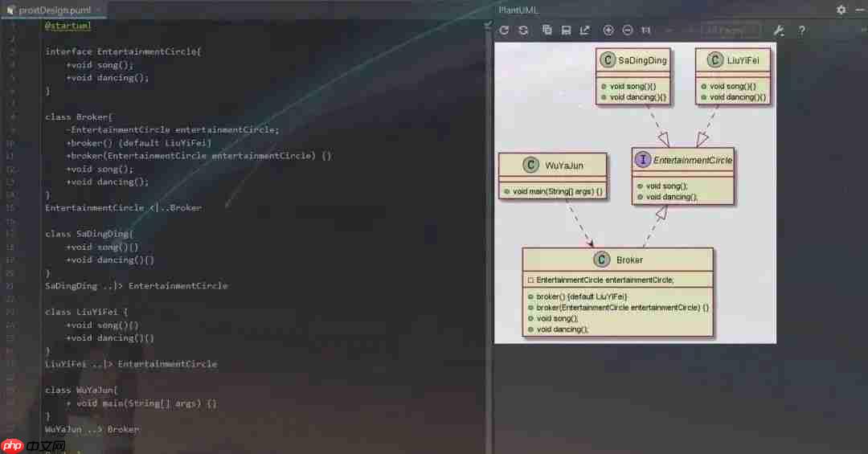Image resolution: width=868 pixels, height=454 pixels.
Task: Open the pages selector dropdown in toolbar
Action: click(731, 31)
